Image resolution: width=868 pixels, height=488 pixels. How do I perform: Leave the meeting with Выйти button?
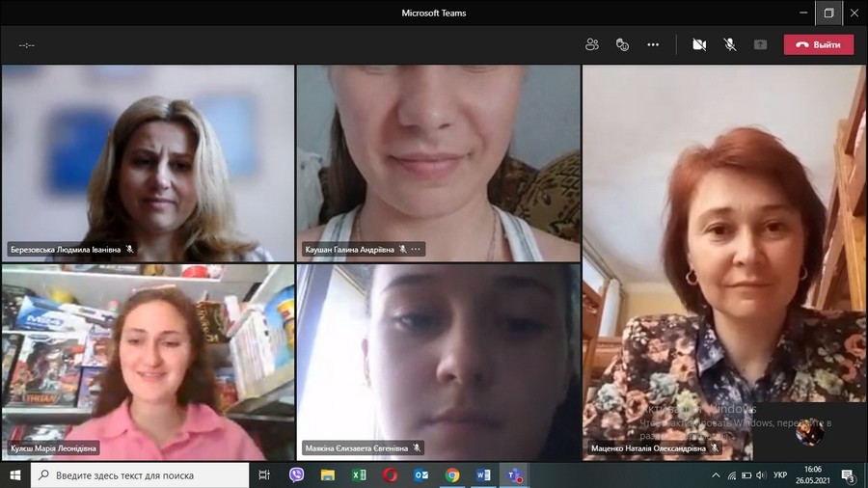pyautogui.click(x=818, y=44)
